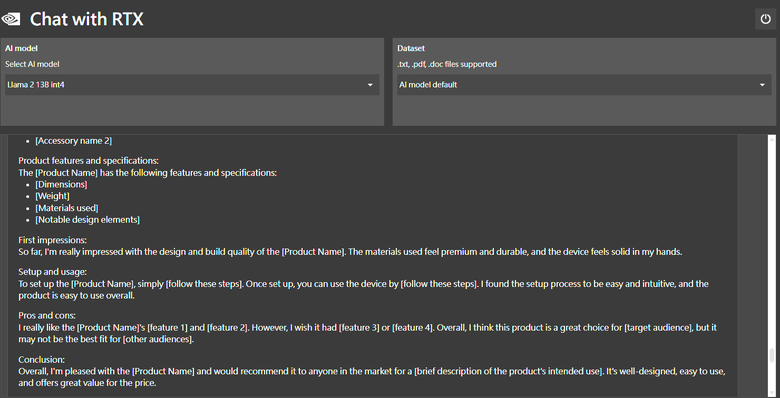Click the NVIDIA logo icon
The height and width of the screenshot is (398, 780).
[x=10, y=19]
